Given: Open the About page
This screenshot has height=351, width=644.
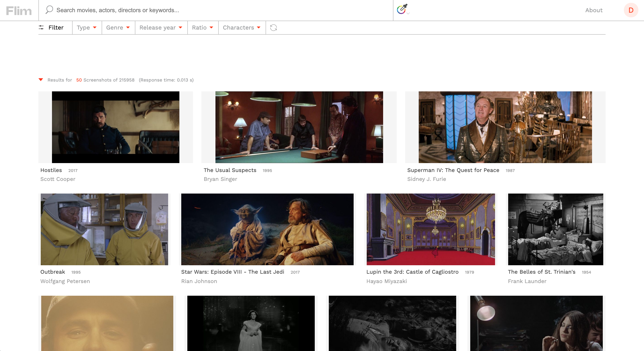Looking at the screenshot, I should point(594,10).
